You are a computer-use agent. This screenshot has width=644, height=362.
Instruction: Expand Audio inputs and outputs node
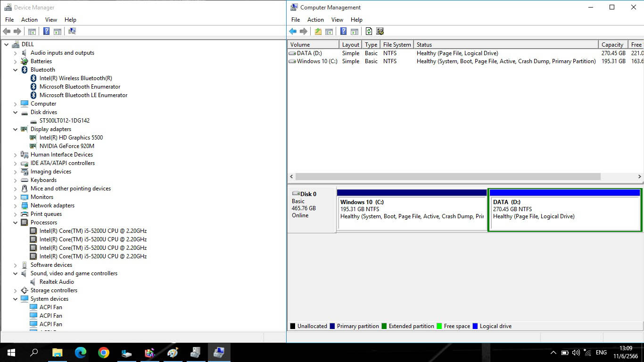[x=15, y=53]
